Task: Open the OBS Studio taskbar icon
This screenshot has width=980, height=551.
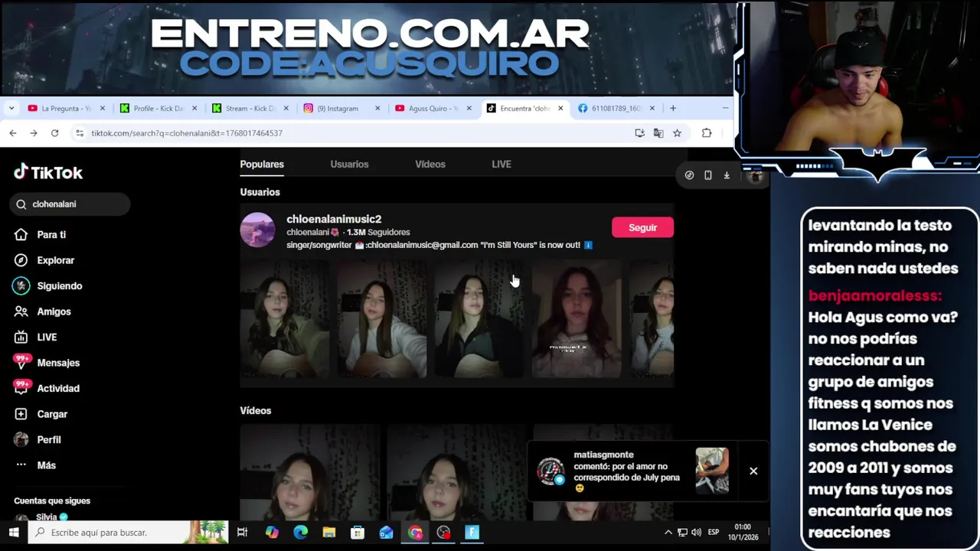Action: coord(444,533)
